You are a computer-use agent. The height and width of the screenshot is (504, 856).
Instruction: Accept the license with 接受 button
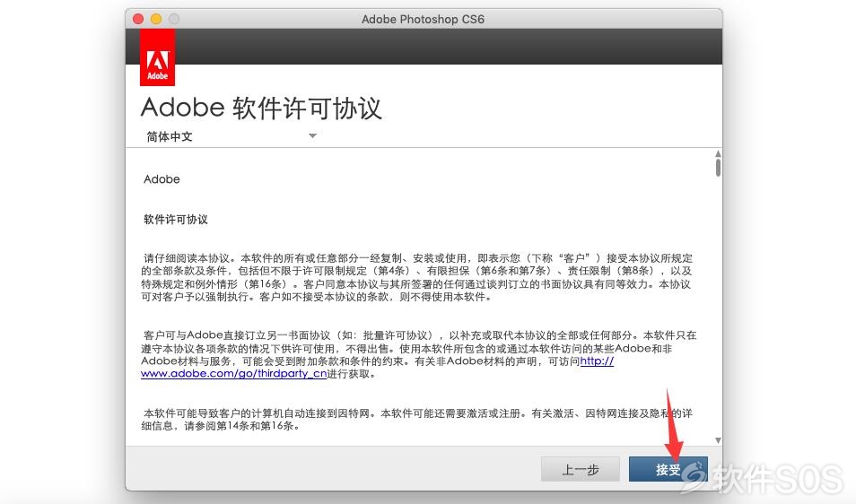pos(668,469)
